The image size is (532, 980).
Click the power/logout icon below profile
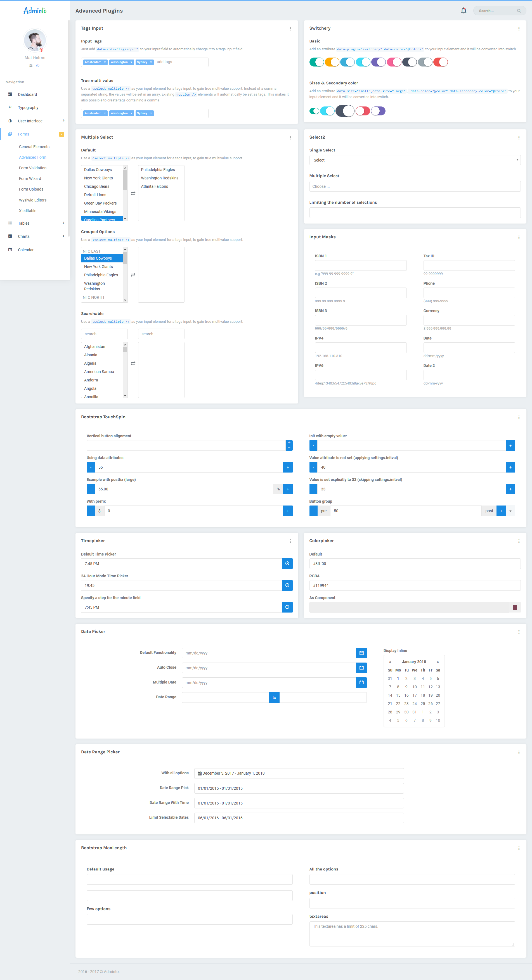coord(38,65)
